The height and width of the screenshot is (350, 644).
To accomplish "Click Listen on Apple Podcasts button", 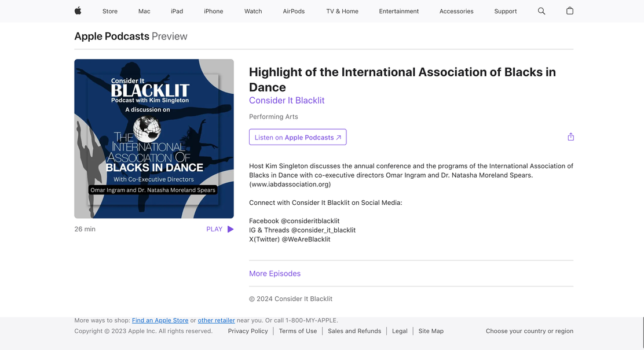I will pyautogui.click(x=298, y=137).
